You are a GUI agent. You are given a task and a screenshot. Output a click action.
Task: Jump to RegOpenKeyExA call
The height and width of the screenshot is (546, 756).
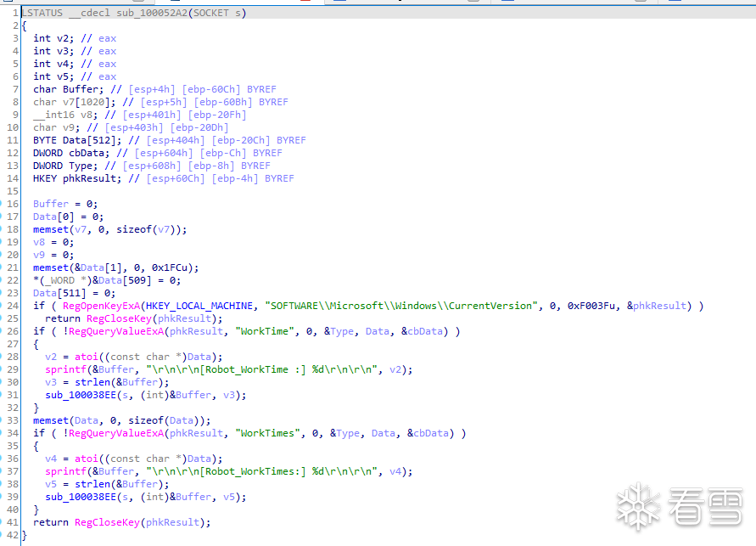[x=102, y=306]
